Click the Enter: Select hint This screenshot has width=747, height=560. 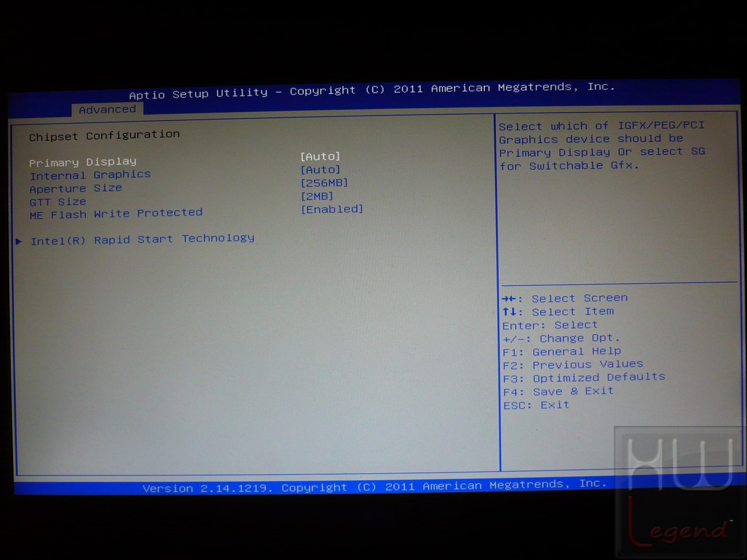coord(550,325)
